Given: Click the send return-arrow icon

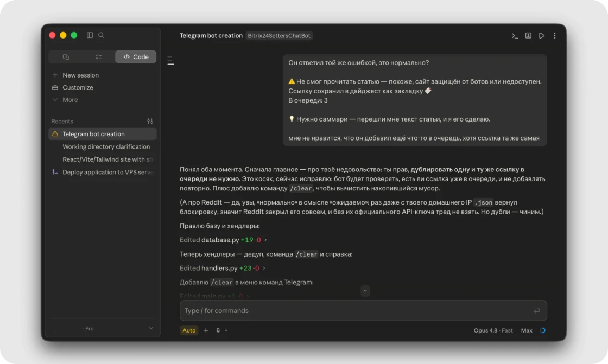Looking at the screenshot, I should (x=537, y=311).
